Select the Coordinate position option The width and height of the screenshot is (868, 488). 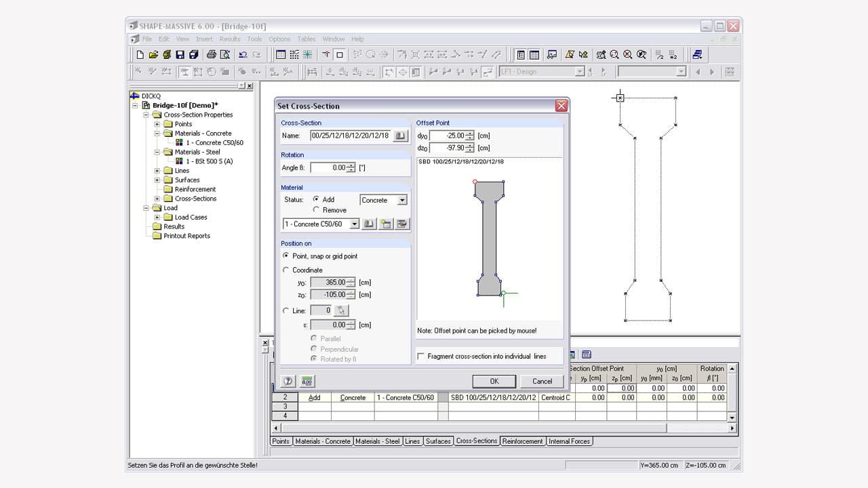point(285,270)
